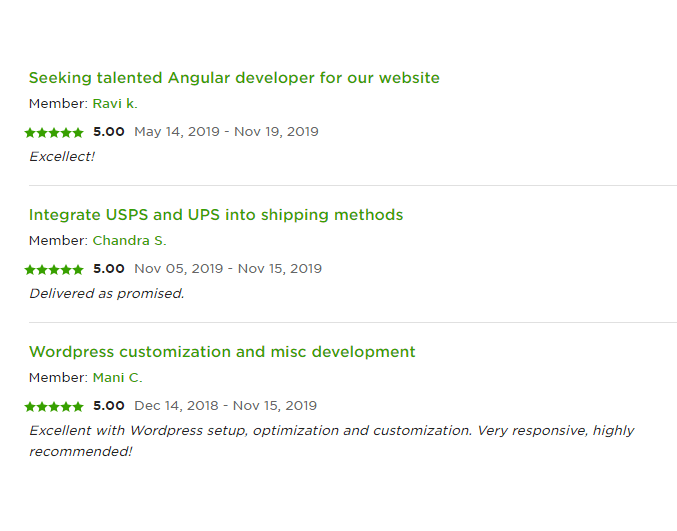Select the 5.00 score on Angular review
677x531 pixels.
109,132
